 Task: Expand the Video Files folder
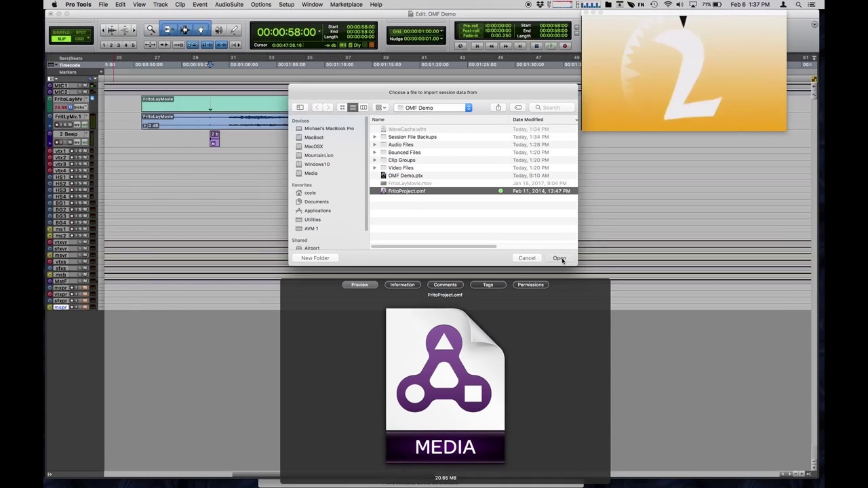374,168
